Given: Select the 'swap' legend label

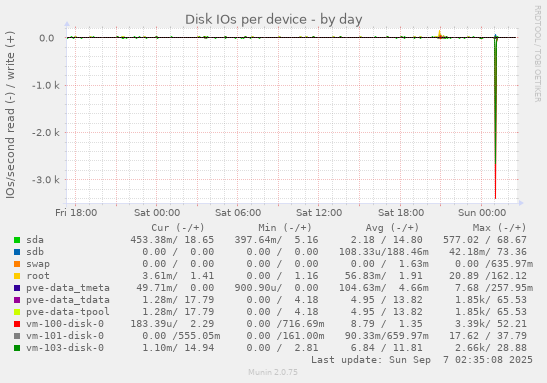Looking at the screenshot, I should point(38,264).
